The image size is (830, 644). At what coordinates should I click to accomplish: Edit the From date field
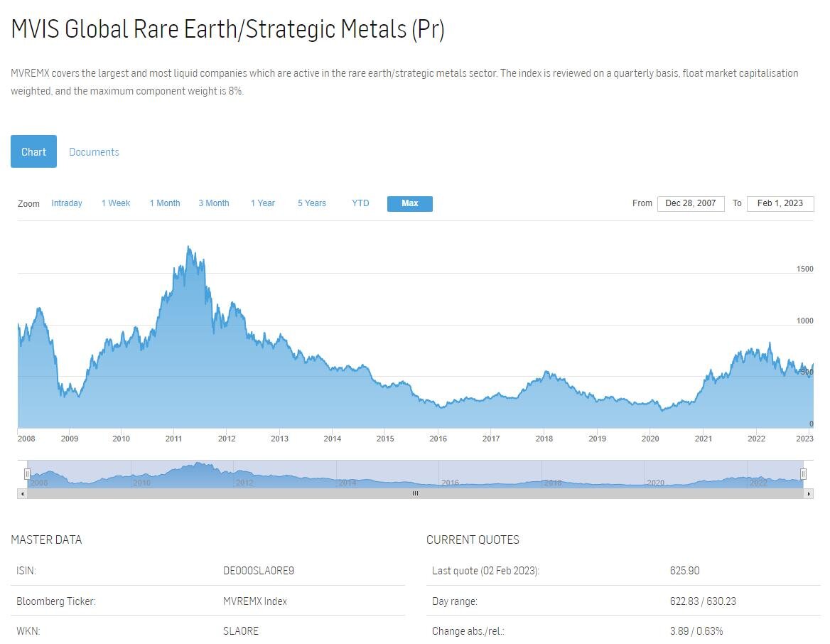(x=691, y=203)
